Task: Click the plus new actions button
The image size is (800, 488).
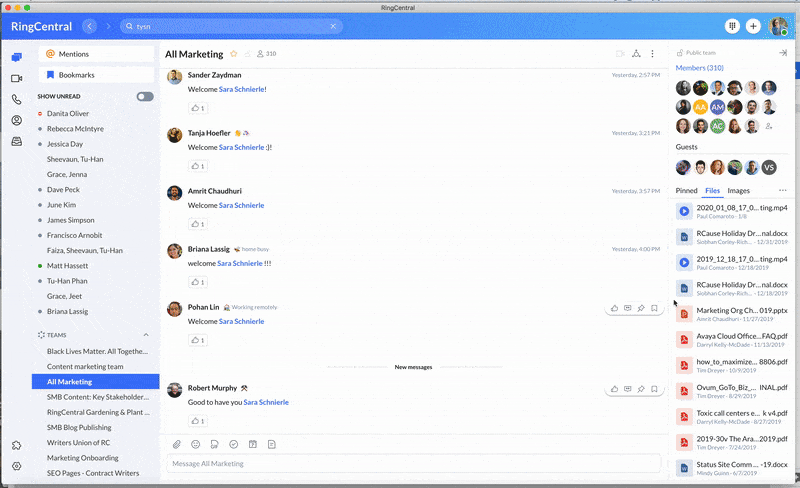Action: (753, 26)
